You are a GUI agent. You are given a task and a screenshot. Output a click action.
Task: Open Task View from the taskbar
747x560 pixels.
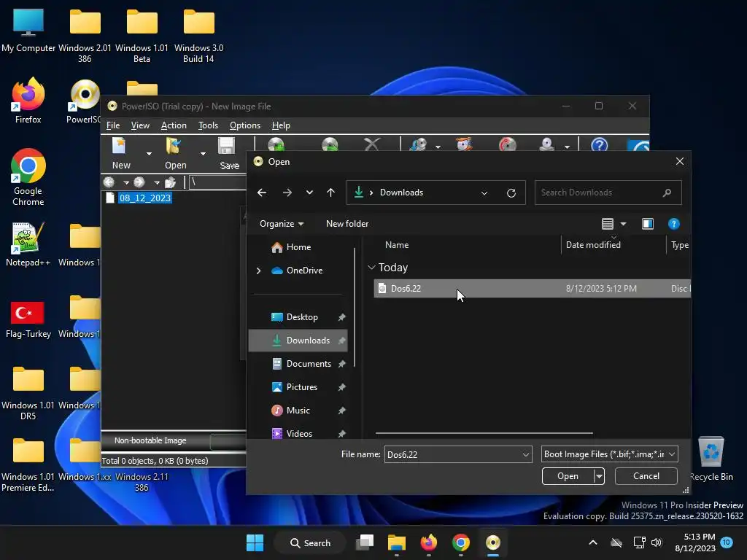coord(365,542)
